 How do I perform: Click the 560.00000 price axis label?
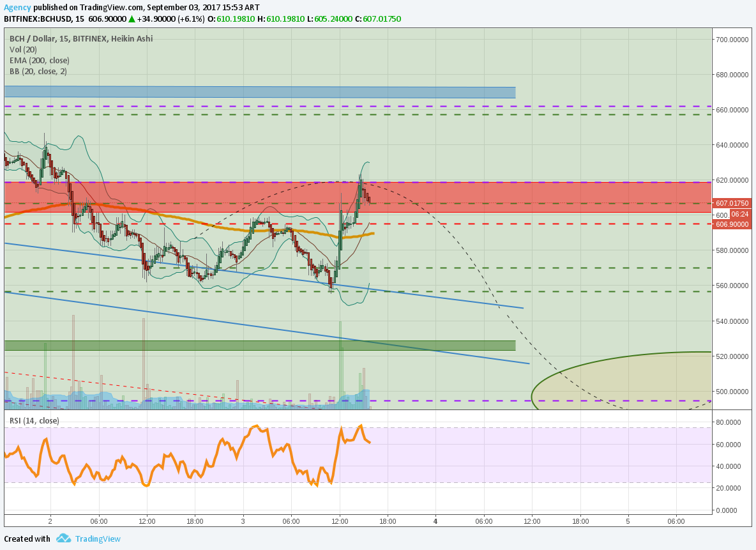(x=732, y=286)
